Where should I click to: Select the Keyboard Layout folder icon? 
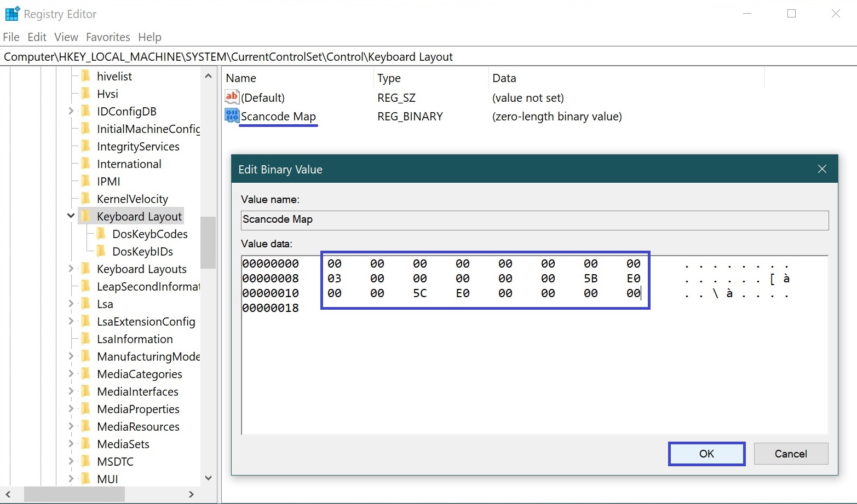pyautogui.click(x=85, y=216)
